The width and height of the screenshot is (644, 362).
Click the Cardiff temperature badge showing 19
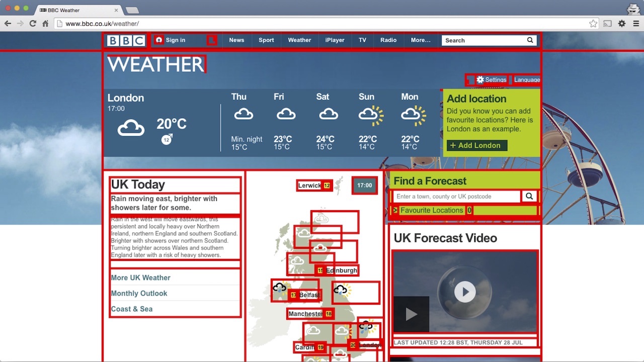click(320, 347)
